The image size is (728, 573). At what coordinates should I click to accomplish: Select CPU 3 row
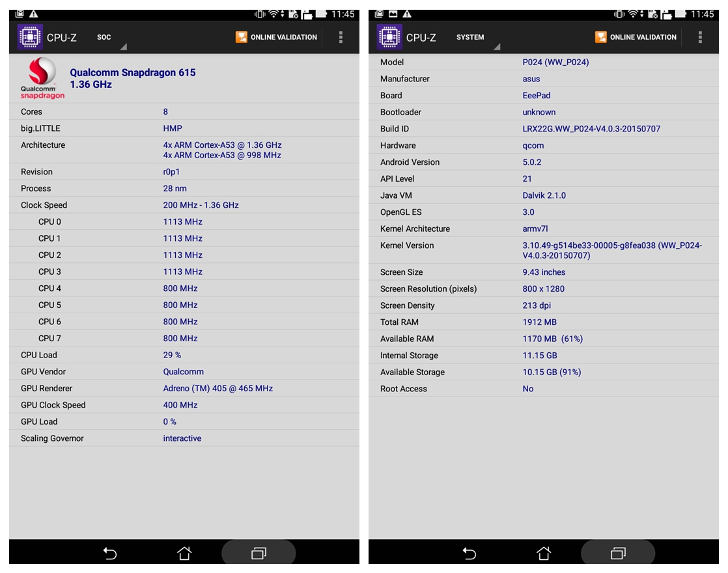click(184, 272)
